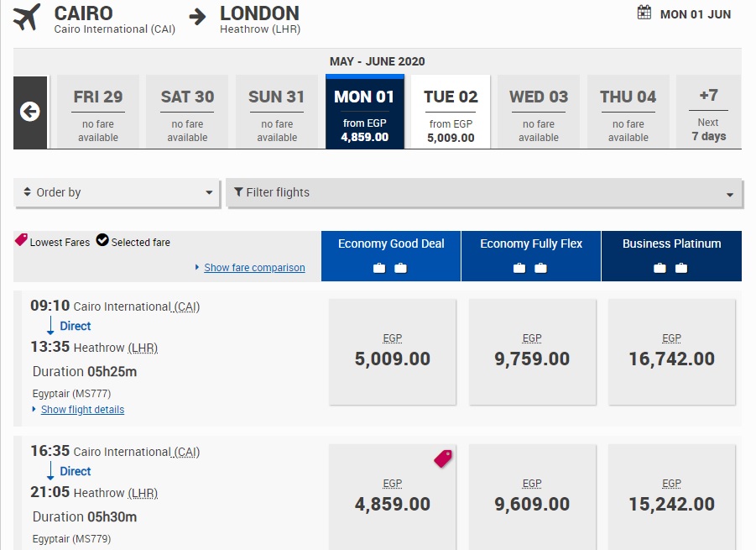Go to Next 7 days
Viewport: 756px width, 550px height.
[708, 112]
